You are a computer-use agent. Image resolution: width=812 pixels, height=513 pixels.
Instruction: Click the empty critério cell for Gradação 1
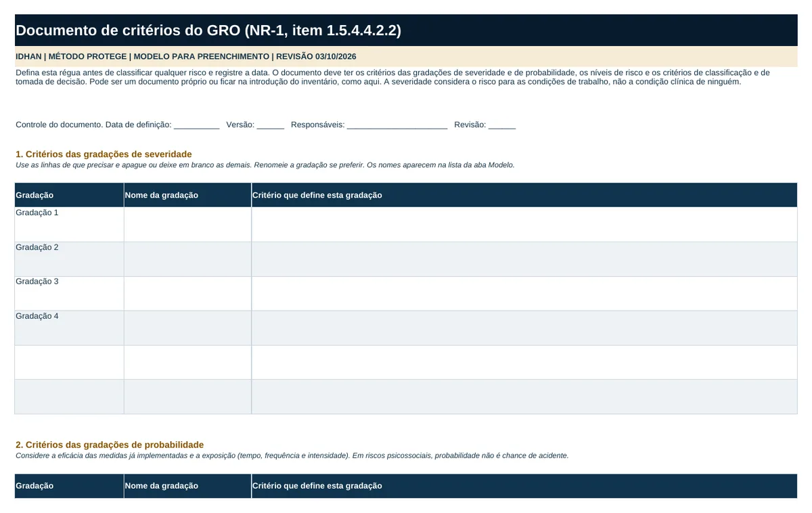(x=524, y=225)
